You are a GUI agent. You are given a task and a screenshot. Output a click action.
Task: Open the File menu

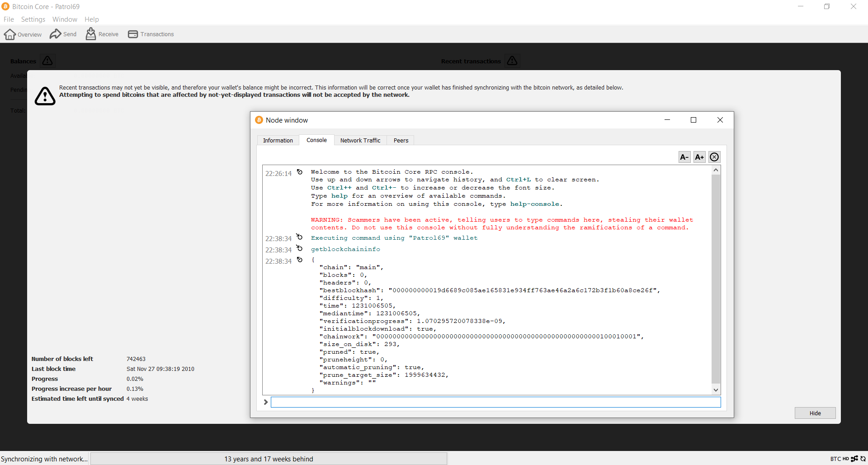click(9, 19)
